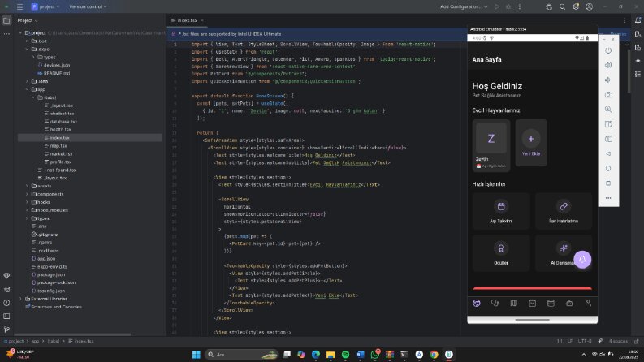Tap the İlaç Hatırlatma quick action
Screen dimensions: 644x362
coord(564,211)
